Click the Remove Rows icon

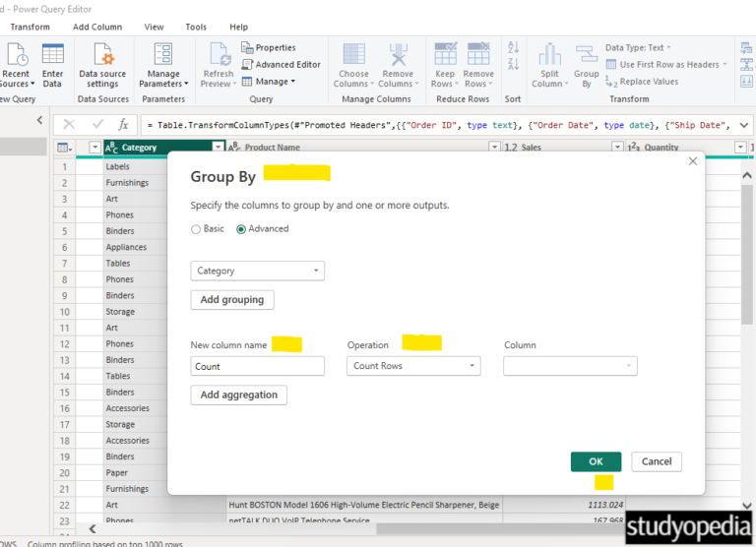click(478, 53)
